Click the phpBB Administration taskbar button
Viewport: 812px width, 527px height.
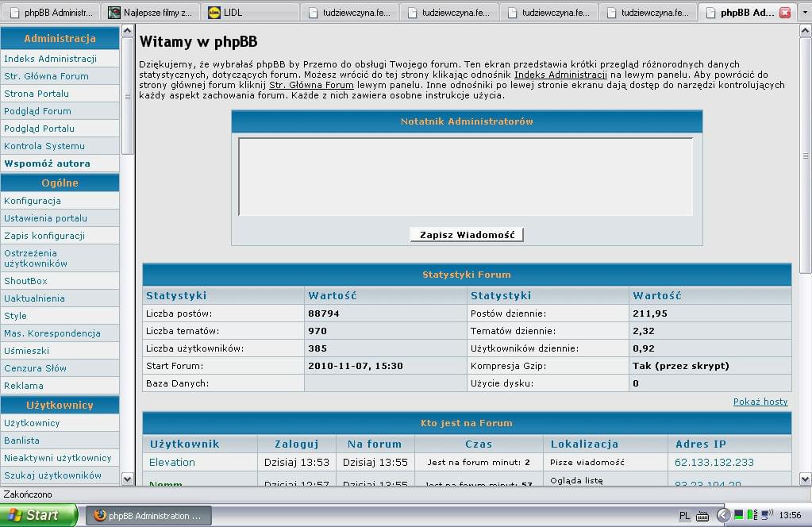point(148,516)
